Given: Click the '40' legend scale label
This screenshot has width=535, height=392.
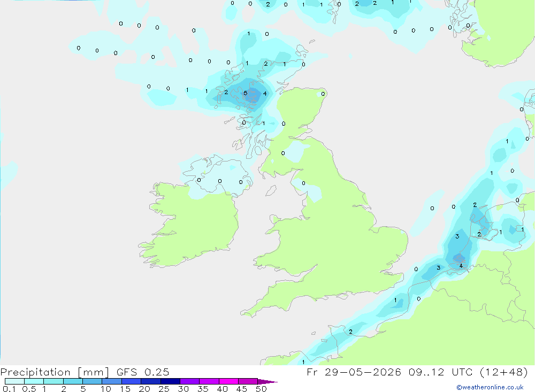Looking at the screenshot, I should coord(223,389).
